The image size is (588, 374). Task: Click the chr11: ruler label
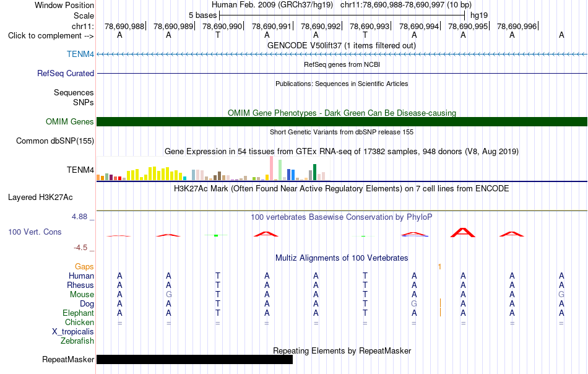(x=82, y=26)
